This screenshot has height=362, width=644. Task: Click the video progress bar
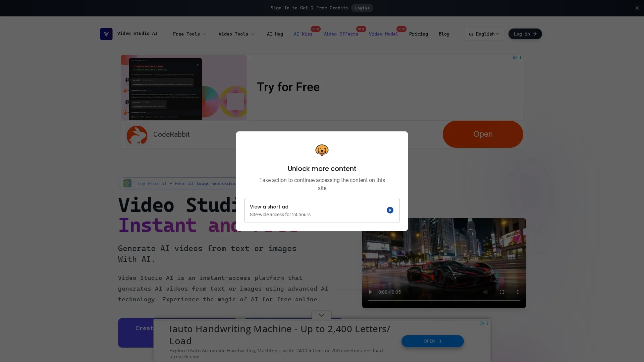pyautogui.click(x=444, y=301)
